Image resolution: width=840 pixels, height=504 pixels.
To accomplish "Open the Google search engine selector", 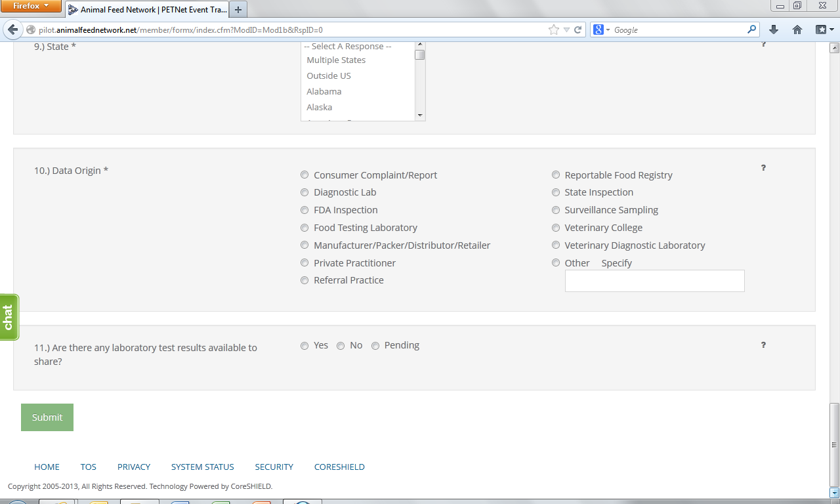I will click(x=602, y=30).
